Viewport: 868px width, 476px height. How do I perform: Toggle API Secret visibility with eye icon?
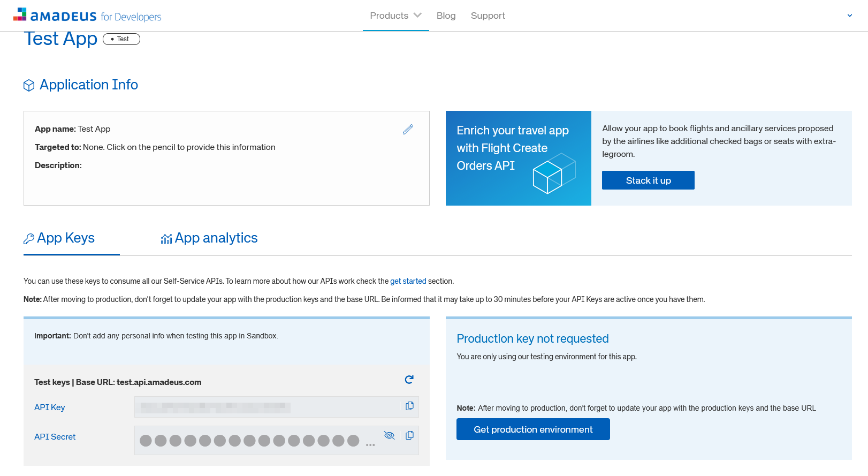389,436
